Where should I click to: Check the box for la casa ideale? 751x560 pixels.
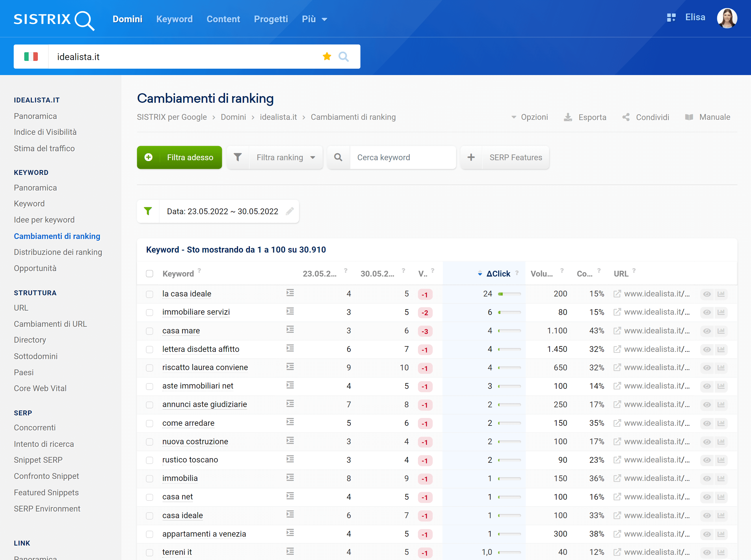pos(150,294)
